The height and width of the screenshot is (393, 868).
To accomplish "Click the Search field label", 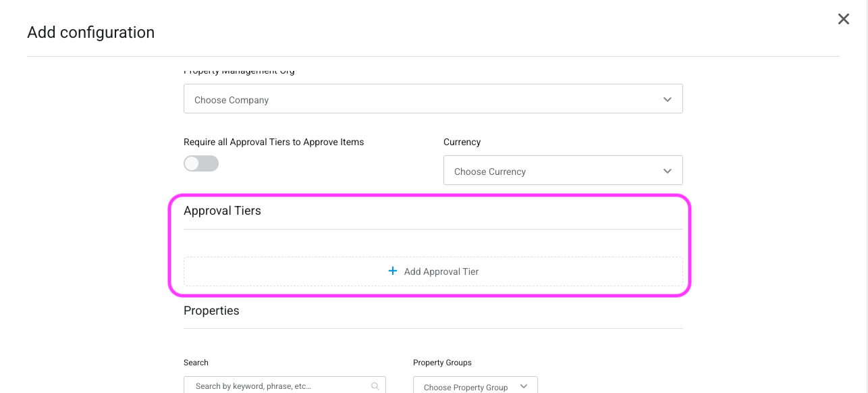I will [196, 363].
